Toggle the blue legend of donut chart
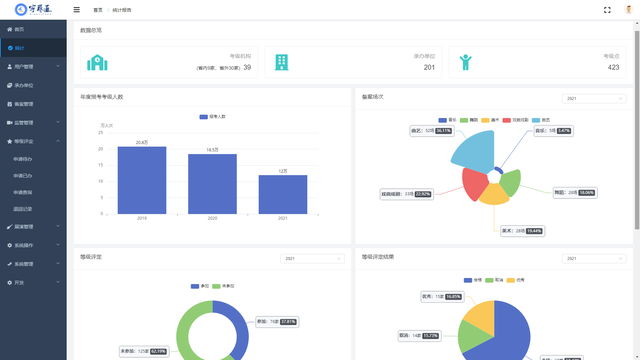This screenshot has width=640, height=360. tap(200, 286)
